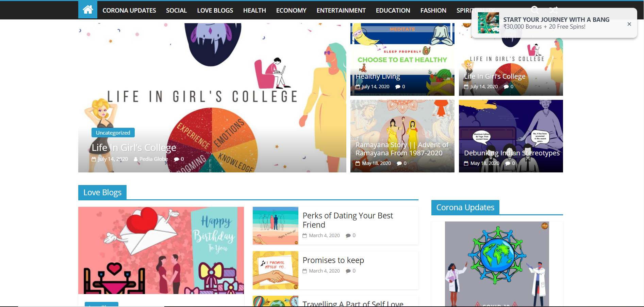Image resolution: width=644 pixels, height=307 pixels.
Task: Click the Promises to keep thumbnail
Action: [x=275, y=270]
